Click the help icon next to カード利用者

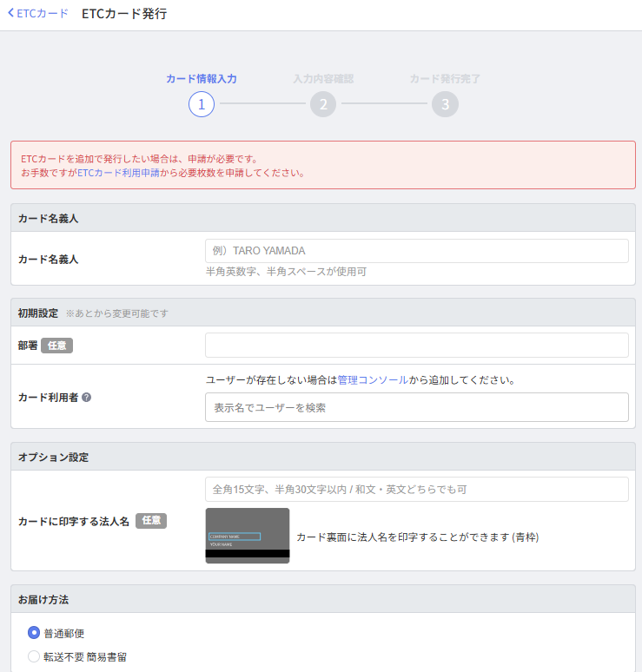click(x=87, y=398)
